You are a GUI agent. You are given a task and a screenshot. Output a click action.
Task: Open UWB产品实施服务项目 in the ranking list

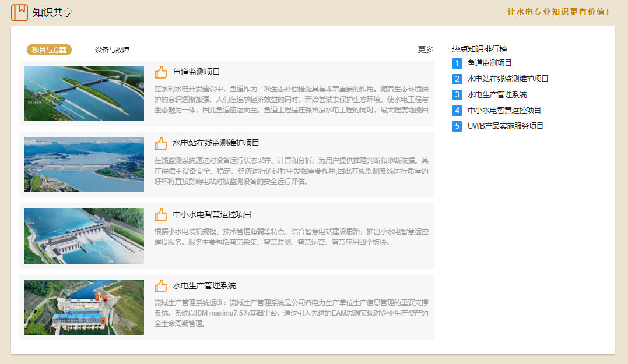(x=505, y=126)
